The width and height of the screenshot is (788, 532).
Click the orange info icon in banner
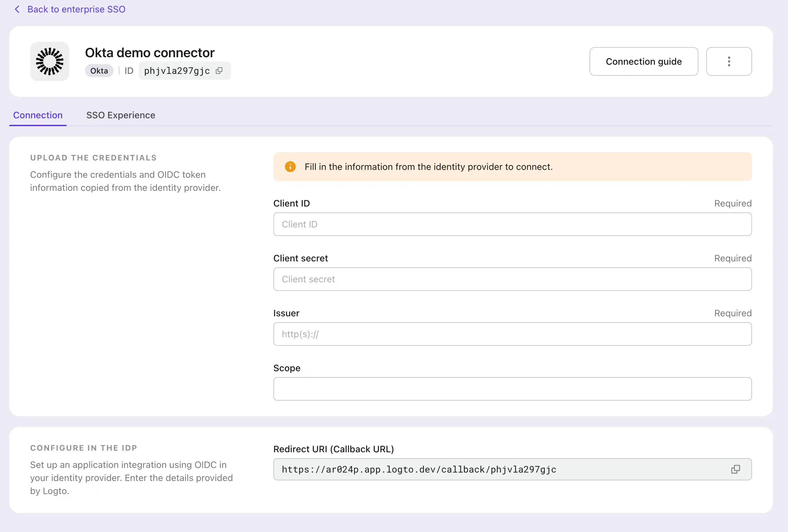(290, 167)
